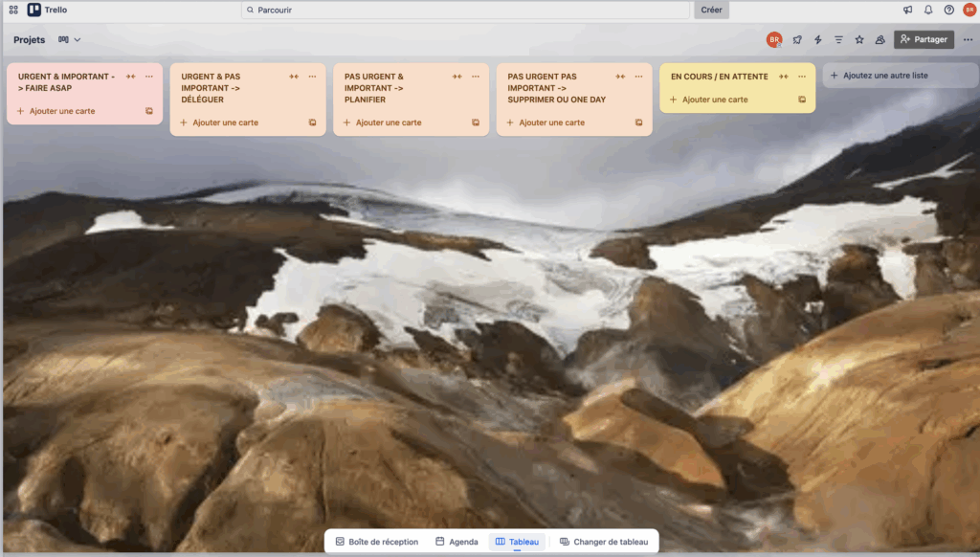Click the Partager button
The width and height of the screenshot is (980, 557).
pyautogui.click(x=922, y=39)
